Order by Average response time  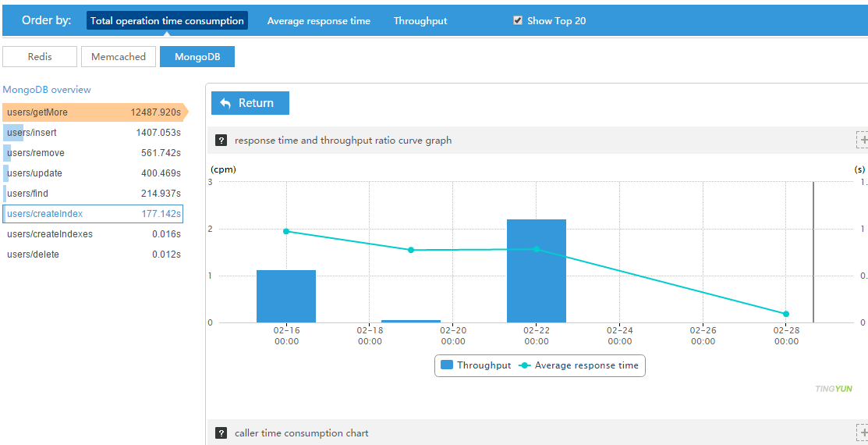pos(318,21)
